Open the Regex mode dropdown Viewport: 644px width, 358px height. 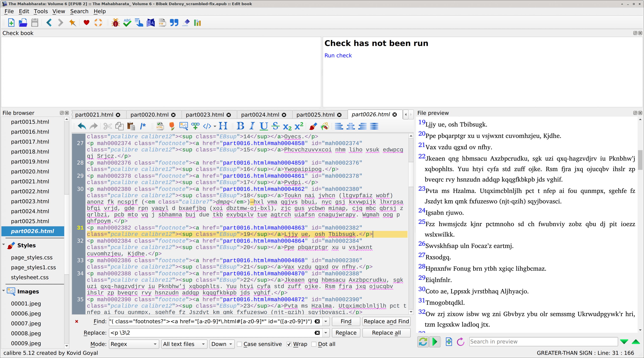134,344
